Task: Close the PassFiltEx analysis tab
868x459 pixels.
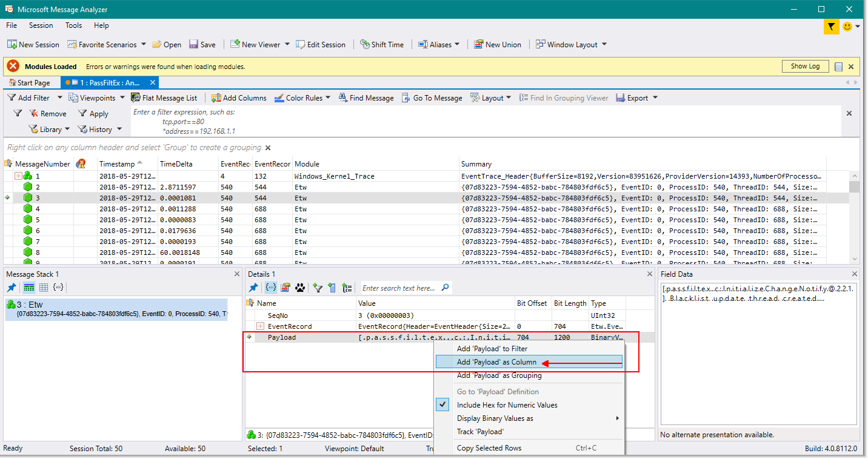Action: pos(153,82)
